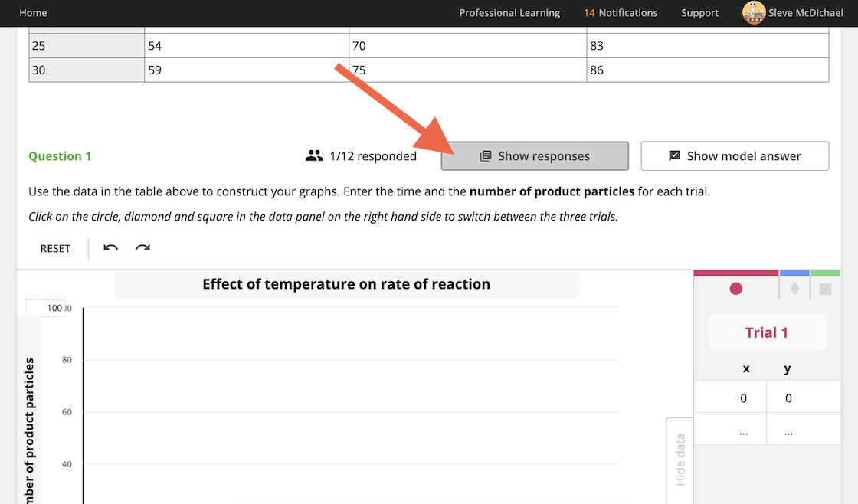Click the flag icon inside Show model answer
The height and width of the screenshot is (504, 858).
pyautogui.click(x=674, y=155)
